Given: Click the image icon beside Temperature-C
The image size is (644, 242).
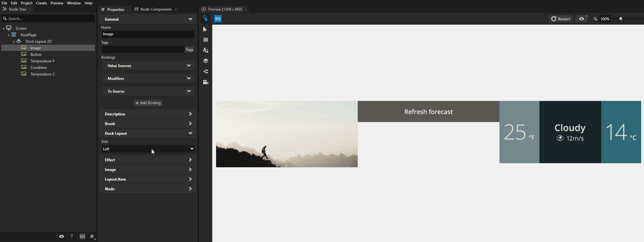Looking at the screenshot, I should coord(24,74).
